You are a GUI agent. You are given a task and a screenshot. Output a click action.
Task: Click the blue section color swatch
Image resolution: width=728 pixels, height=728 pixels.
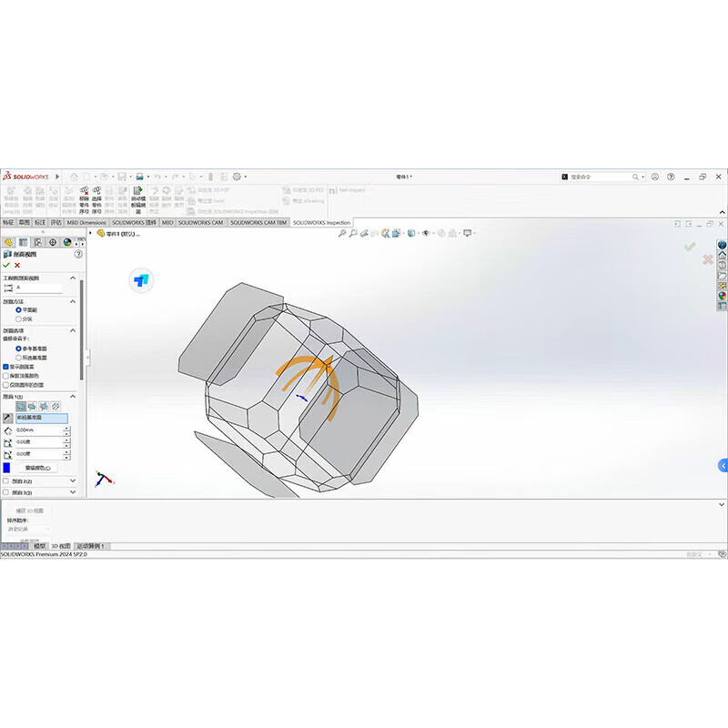[x=6, y=467]
